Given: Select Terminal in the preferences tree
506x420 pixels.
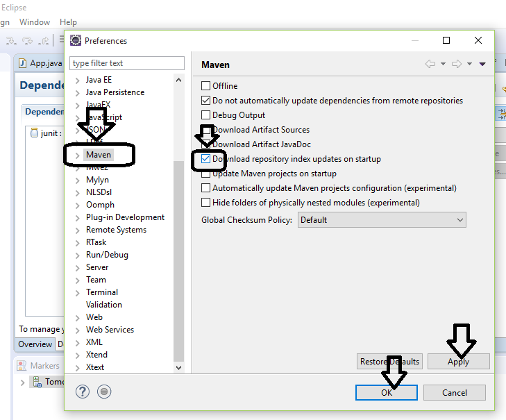Looking at the screenshot, I should point(102,292).
